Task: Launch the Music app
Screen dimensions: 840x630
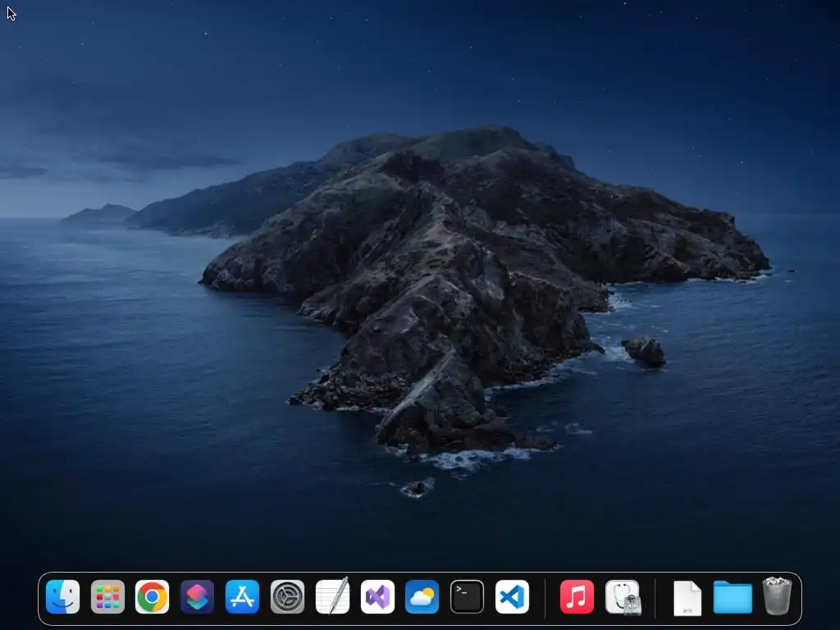Action: [x=577, y=597]
